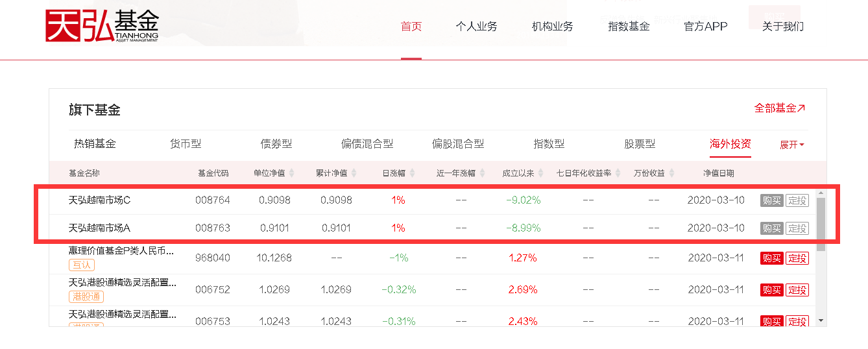Click the Tianhong Fund logo
Screen dimensions: 868x349
click(102, 26)
